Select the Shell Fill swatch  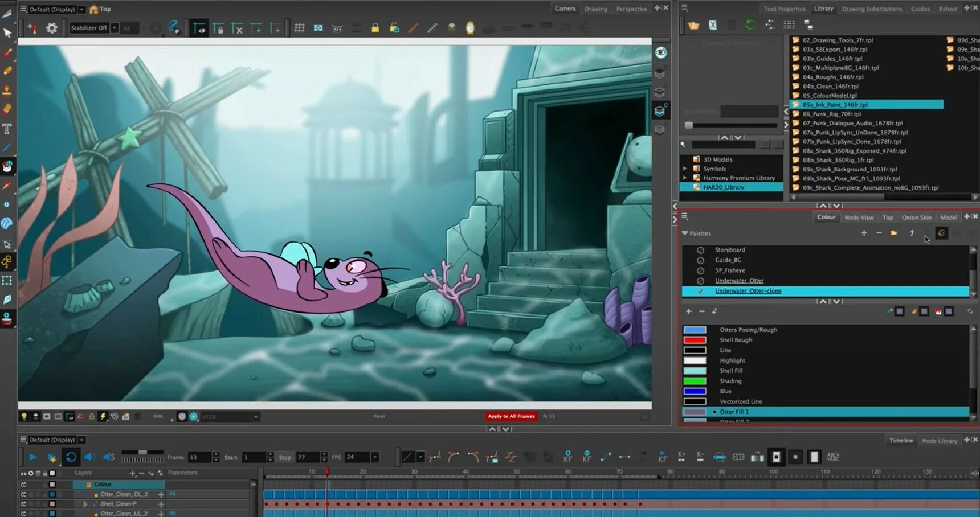[695, 371]
